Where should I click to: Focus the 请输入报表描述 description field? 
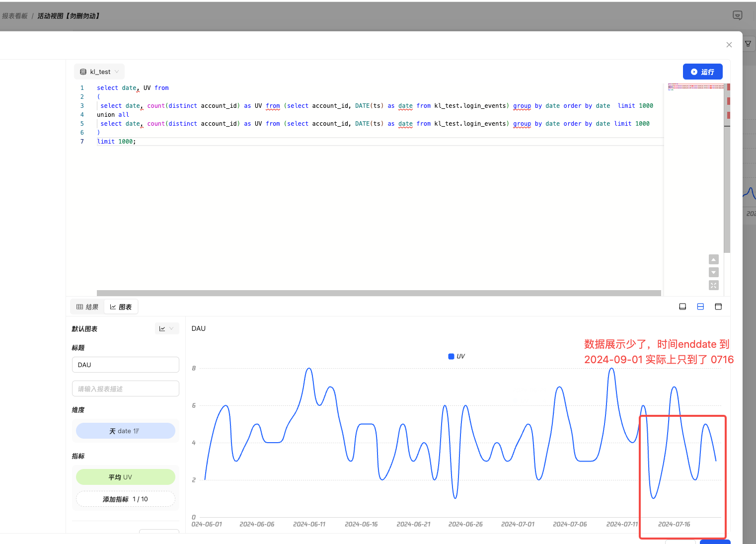coord(126,389)
